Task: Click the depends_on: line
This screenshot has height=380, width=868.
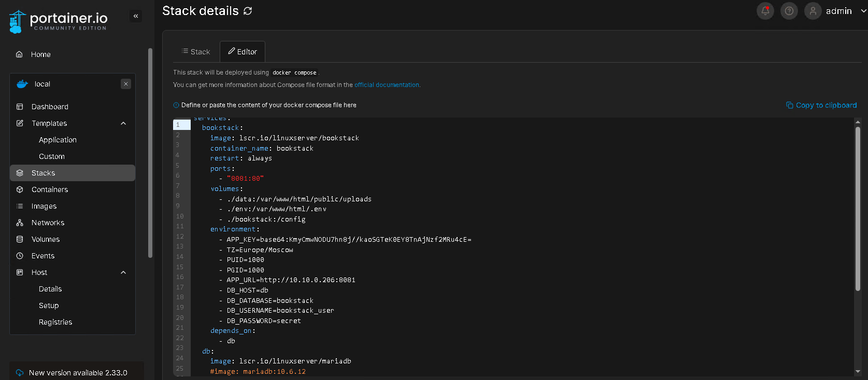Action: (x=233, y=331)
